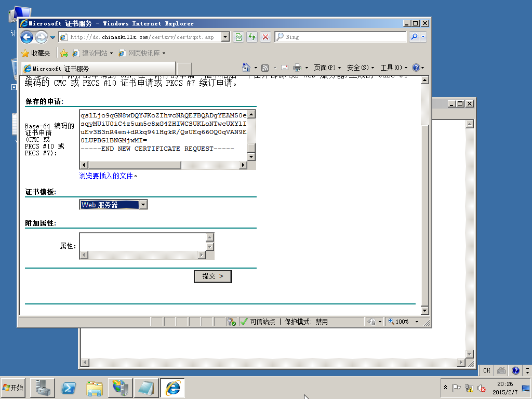
Task: Refresh the page with the green arrows icon
Action: pos(252,37)
